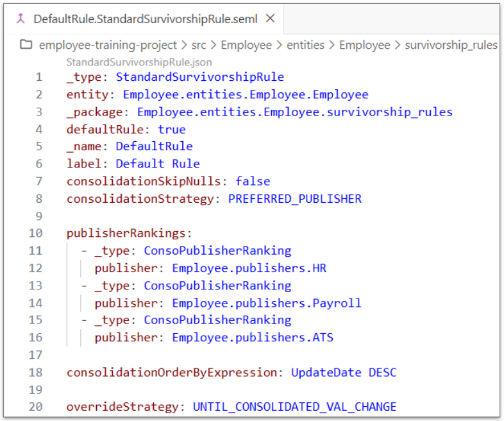Click the UNTIL_CONSOLIDATED_VAL_CHANGE value
Screen dimensions: 504x421
point(294,406)
